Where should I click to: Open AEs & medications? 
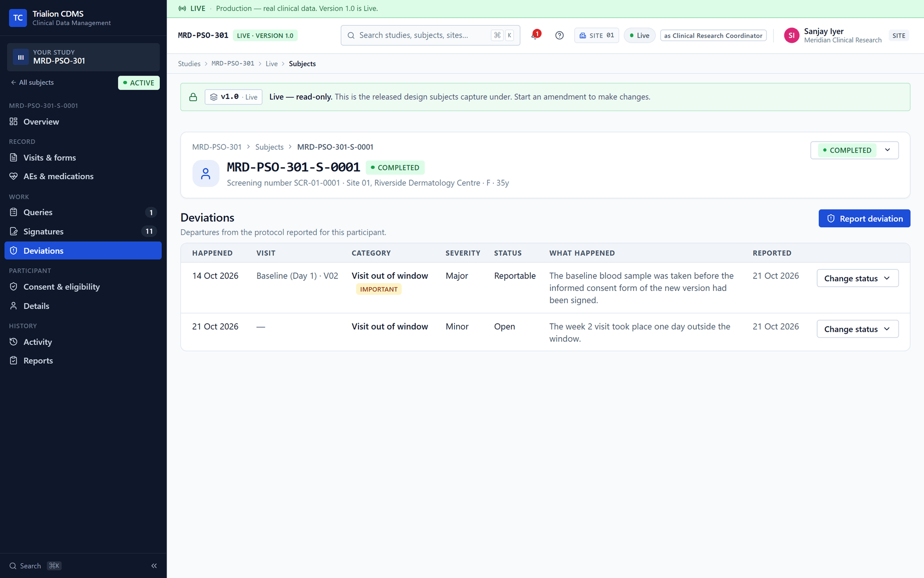pos(83,176)
